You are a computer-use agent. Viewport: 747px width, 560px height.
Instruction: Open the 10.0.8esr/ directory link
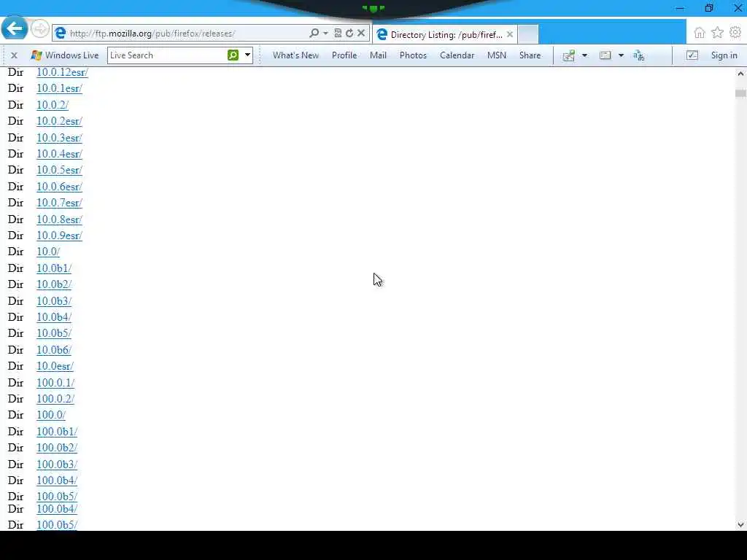(59, 219)
